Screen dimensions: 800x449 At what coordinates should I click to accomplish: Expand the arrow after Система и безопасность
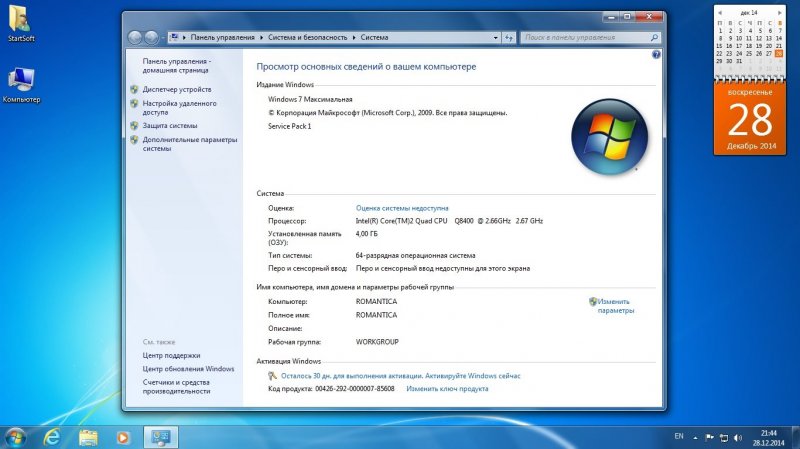(354, 37)
